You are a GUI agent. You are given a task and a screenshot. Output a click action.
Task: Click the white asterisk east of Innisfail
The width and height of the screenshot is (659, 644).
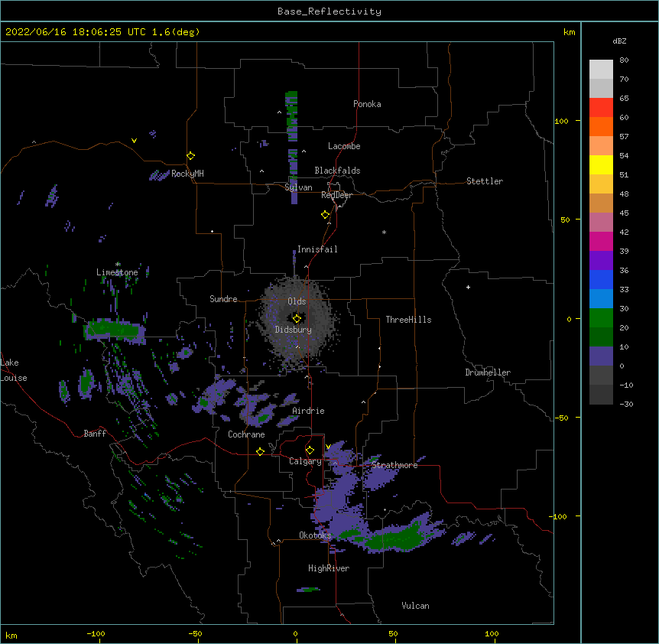pyautogui.click(x=384, y=232)
